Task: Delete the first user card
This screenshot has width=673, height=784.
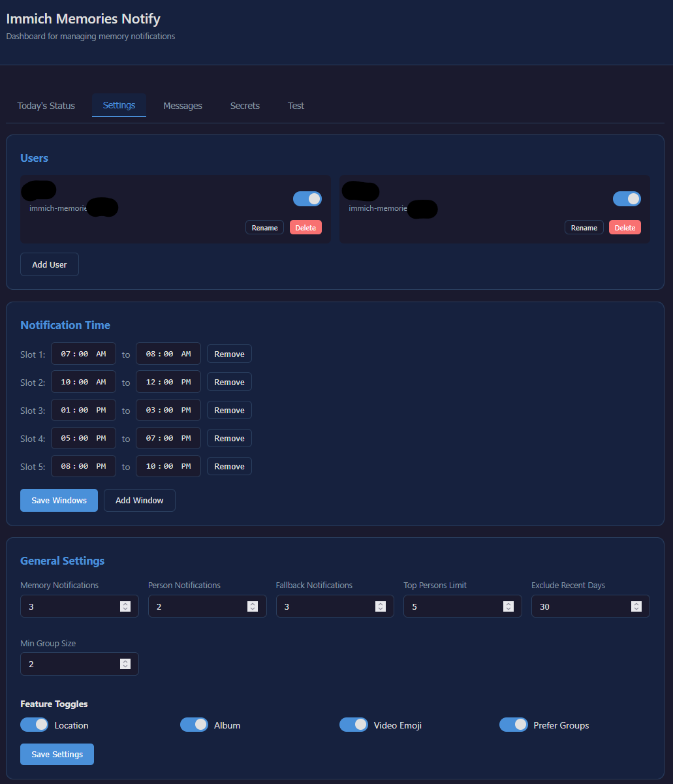Action: 305,228
